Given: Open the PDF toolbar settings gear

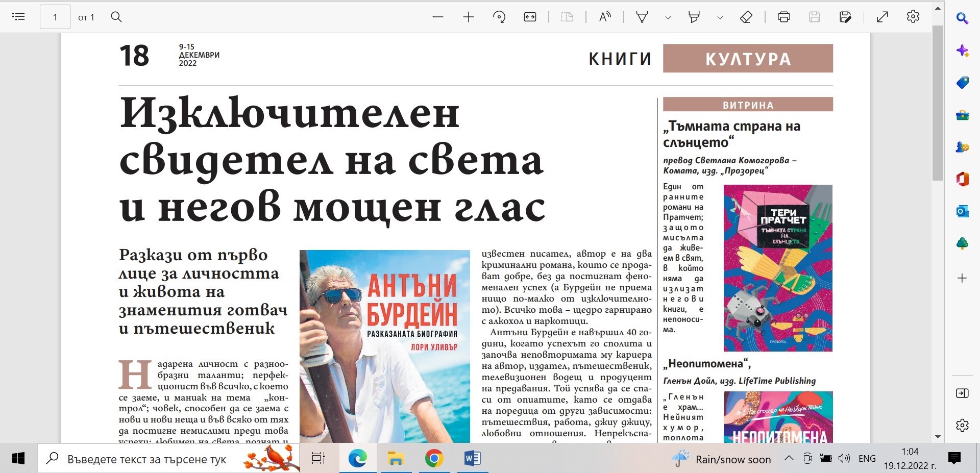Looking at the screenshot, I should [913, 17].
